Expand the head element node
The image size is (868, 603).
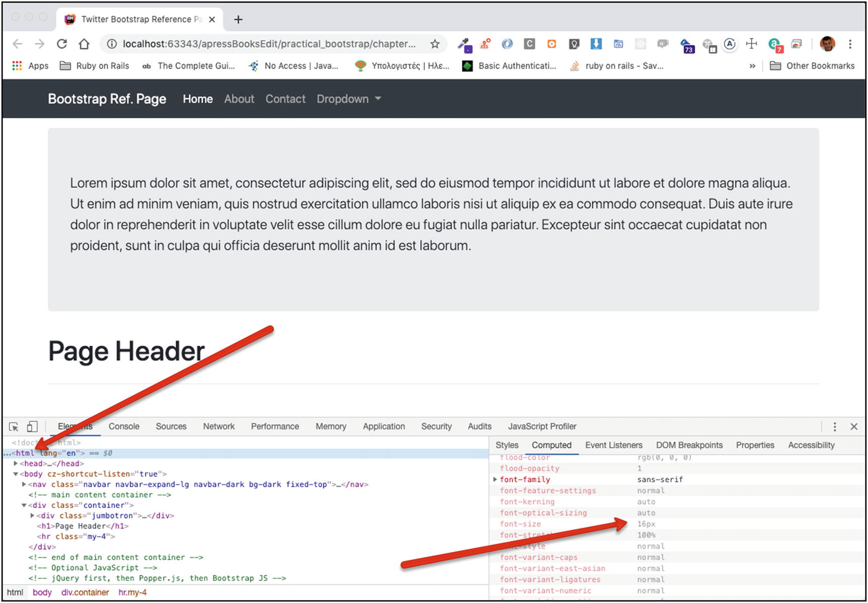(x=16, y=464)
